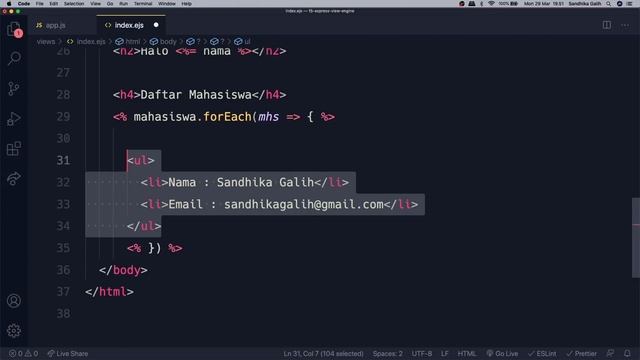This screenshot has width=640, height=360.
Task: Click Go Live in the status bar
Action: [x=502, y=353]
